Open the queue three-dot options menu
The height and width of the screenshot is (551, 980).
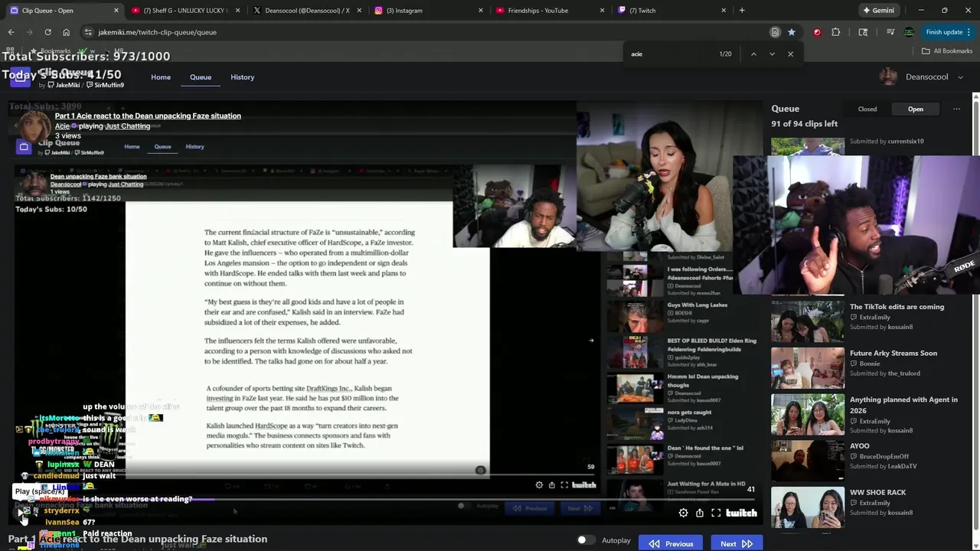[956, 109]
